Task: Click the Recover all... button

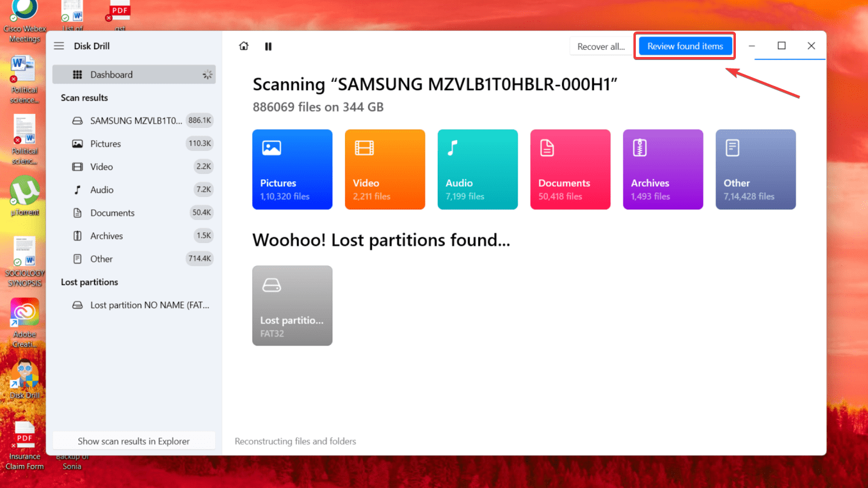Action: [x=601, y=47]
